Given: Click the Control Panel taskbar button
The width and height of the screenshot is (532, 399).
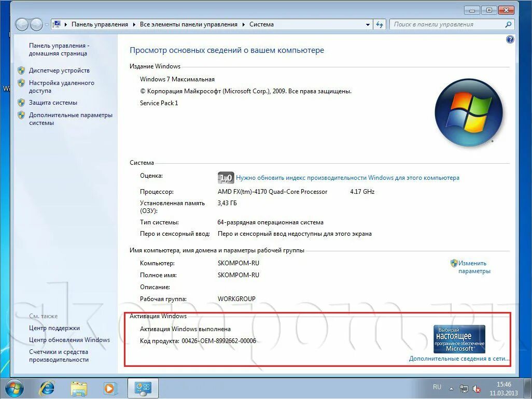Looking at the screenshot, I should 143,389.
